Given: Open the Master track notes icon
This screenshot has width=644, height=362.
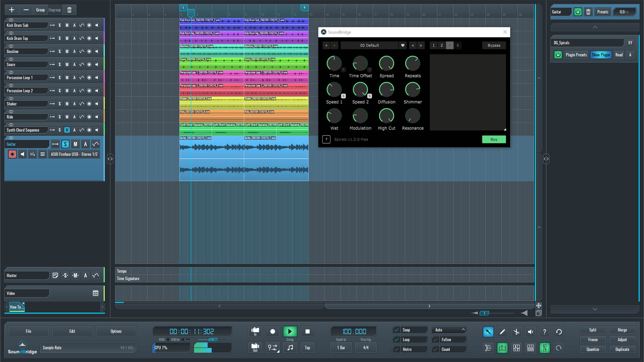Looking at the screenshot, I should pyautogui.click(x=55, y=276).
